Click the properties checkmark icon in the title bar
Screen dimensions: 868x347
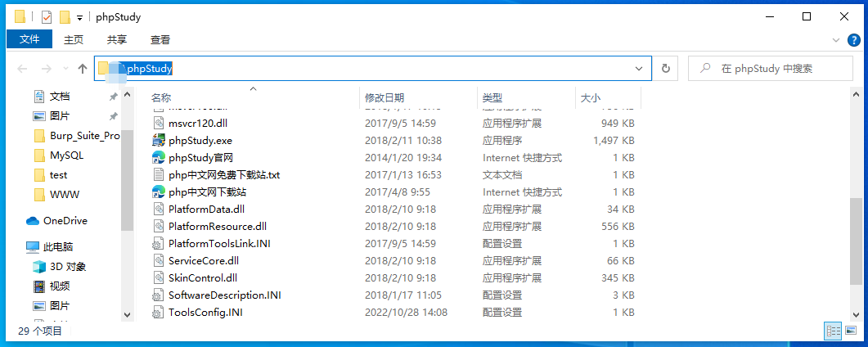click(x=47, y=17)
